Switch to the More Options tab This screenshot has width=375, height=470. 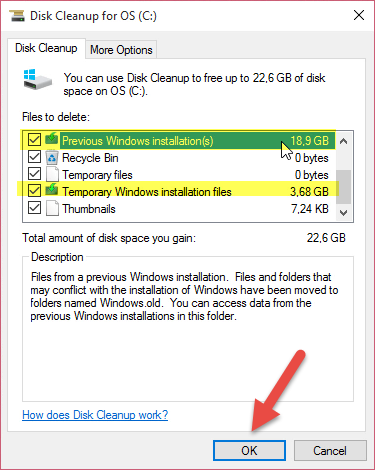click(x=121, y=50)
